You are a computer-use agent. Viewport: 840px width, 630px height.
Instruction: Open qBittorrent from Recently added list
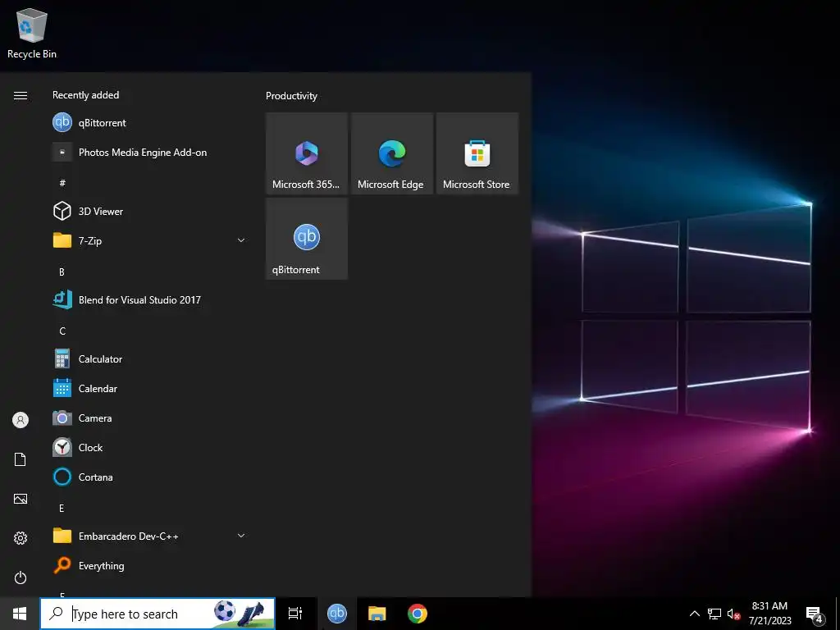tap(150, 123)
